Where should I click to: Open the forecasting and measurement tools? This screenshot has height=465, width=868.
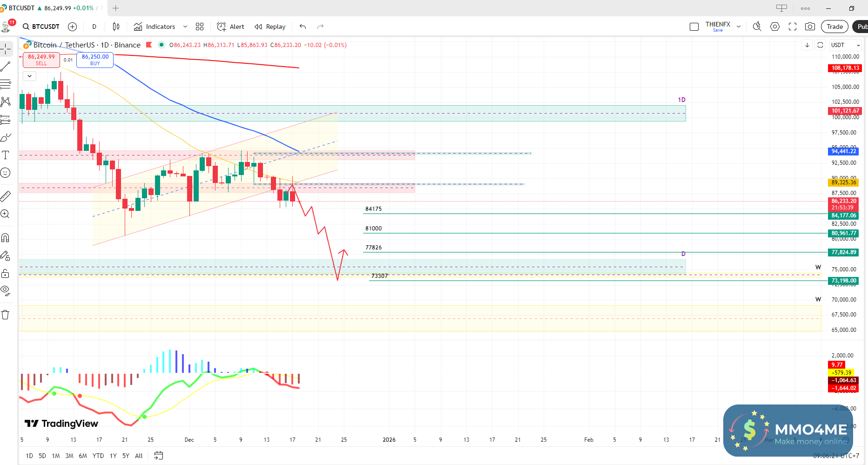tap(6, 120)
